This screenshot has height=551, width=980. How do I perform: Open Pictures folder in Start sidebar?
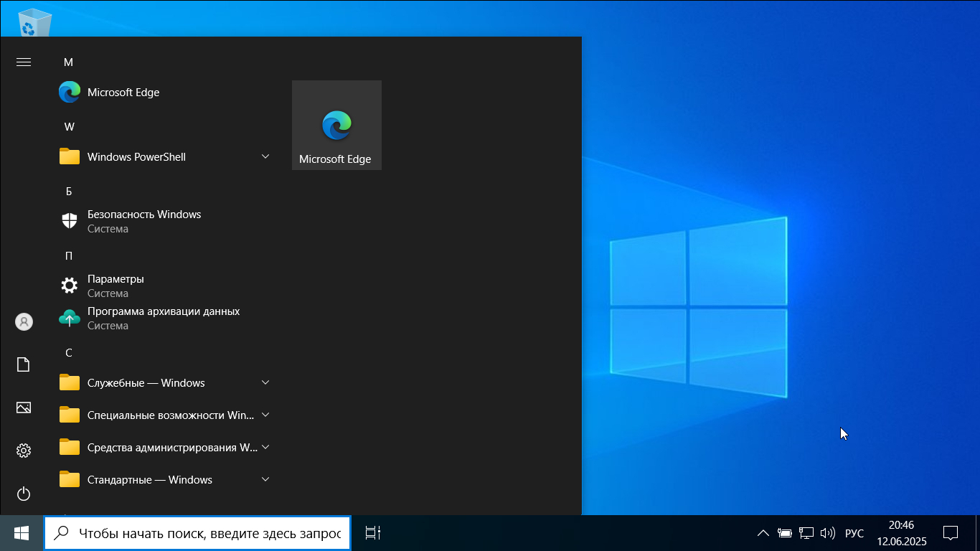click(24, 408)
